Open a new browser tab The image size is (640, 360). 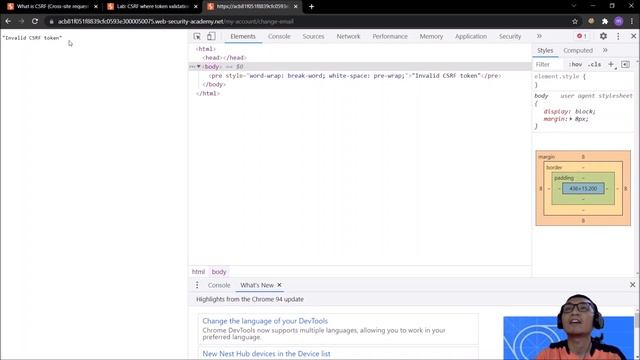point(311,7)
